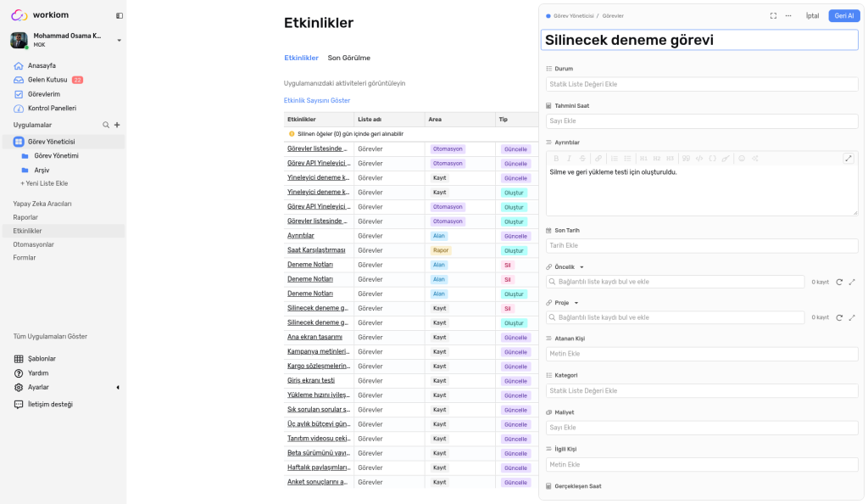Expand the record panel to fullscreen
The width and height of the screenshot is (868, 504).
pos(773,16)
